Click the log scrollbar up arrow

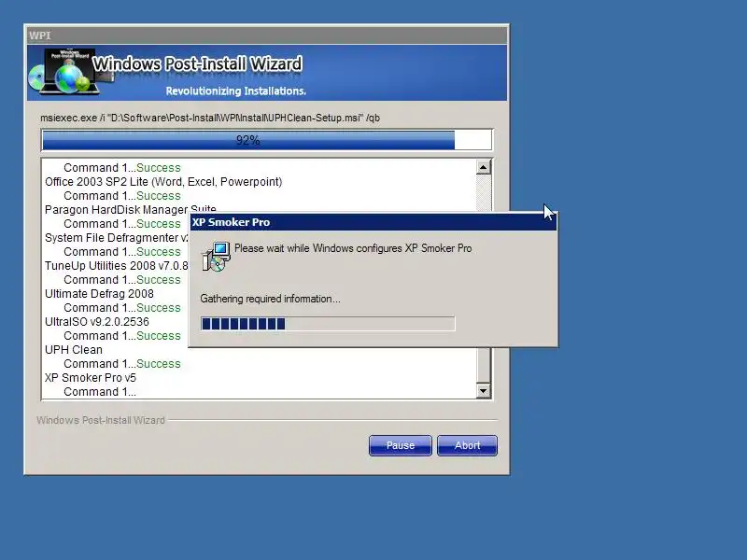click(x=483, y=167)
